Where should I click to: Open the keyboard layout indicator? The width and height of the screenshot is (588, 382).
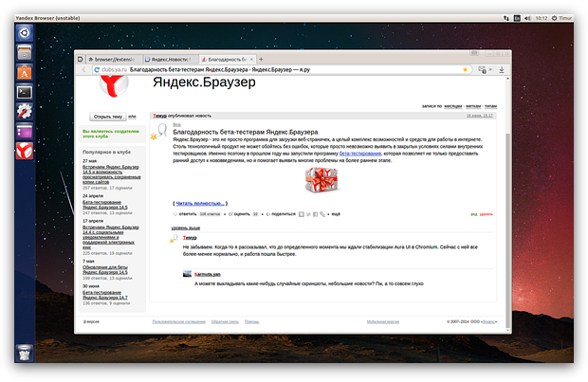click(517, 18)
